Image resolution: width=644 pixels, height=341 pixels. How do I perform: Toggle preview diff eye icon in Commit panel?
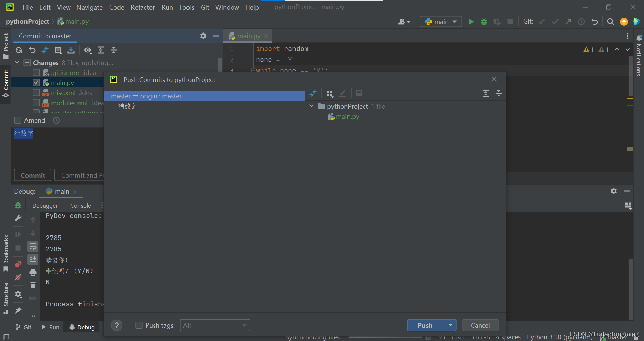coord(88,50)
